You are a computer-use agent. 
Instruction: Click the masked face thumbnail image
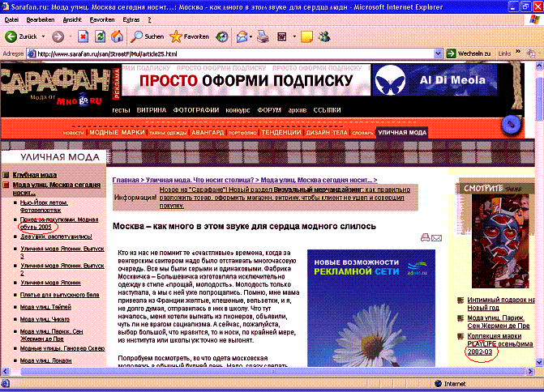point(500,241)
